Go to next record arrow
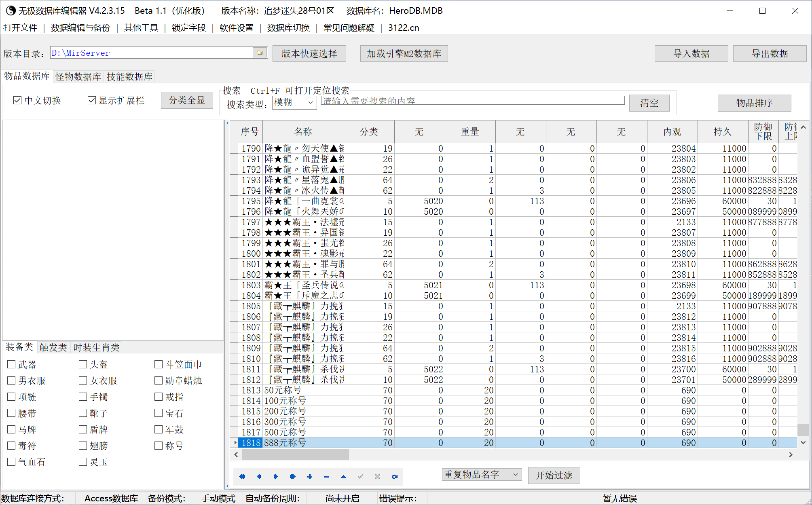The image size is (812, 505). coord(276,477)
